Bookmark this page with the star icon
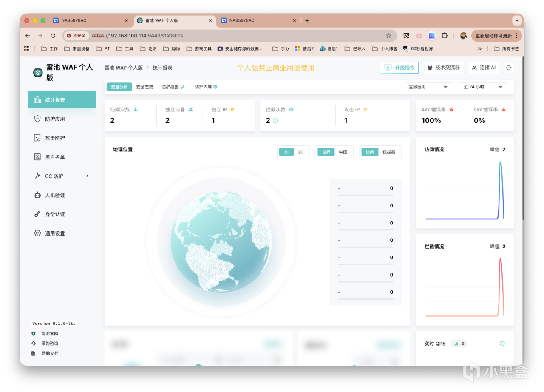Screen dimensions: 544x392 388,36
